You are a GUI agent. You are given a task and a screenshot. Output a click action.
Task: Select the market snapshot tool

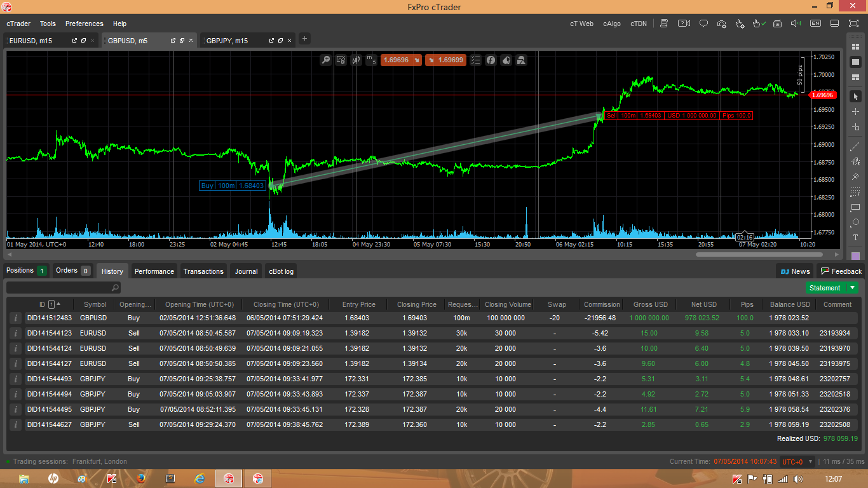coord(855,127)
